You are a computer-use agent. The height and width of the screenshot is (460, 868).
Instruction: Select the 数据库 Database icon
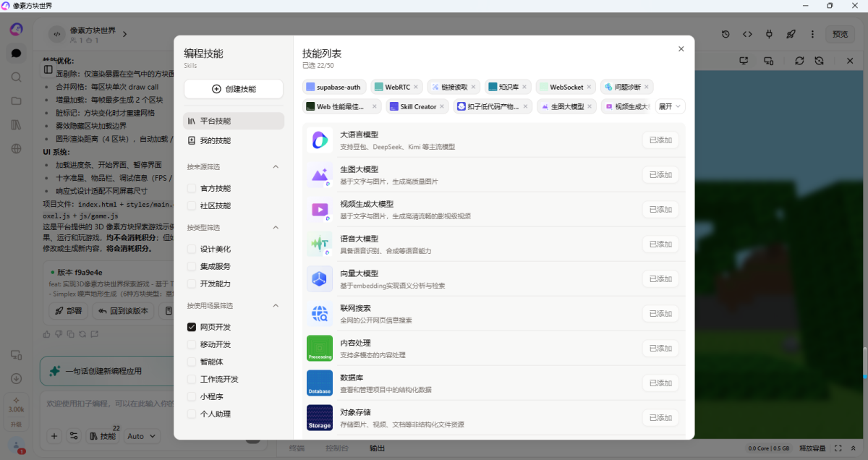(319, 383)
